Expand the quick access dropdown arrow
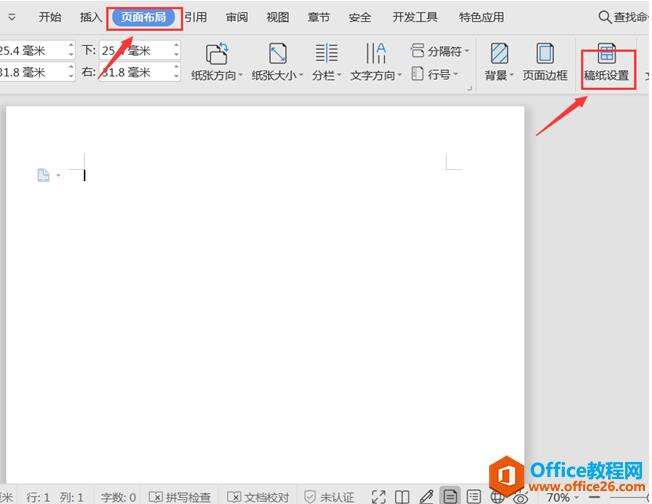Screen dimensions: 652x504 pos(12,17)
